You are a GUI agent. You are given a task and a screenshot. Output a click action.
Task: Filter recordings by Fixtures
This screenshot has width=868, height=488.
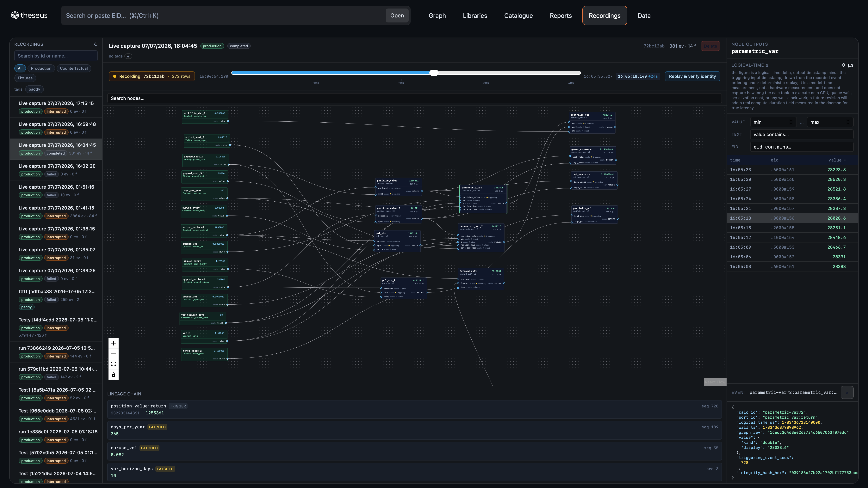(25, 78)
